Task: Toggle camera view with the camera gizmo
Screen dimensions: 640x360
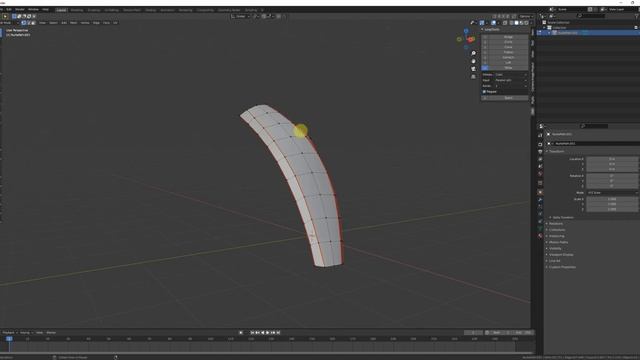Action: tap(473, 69)
